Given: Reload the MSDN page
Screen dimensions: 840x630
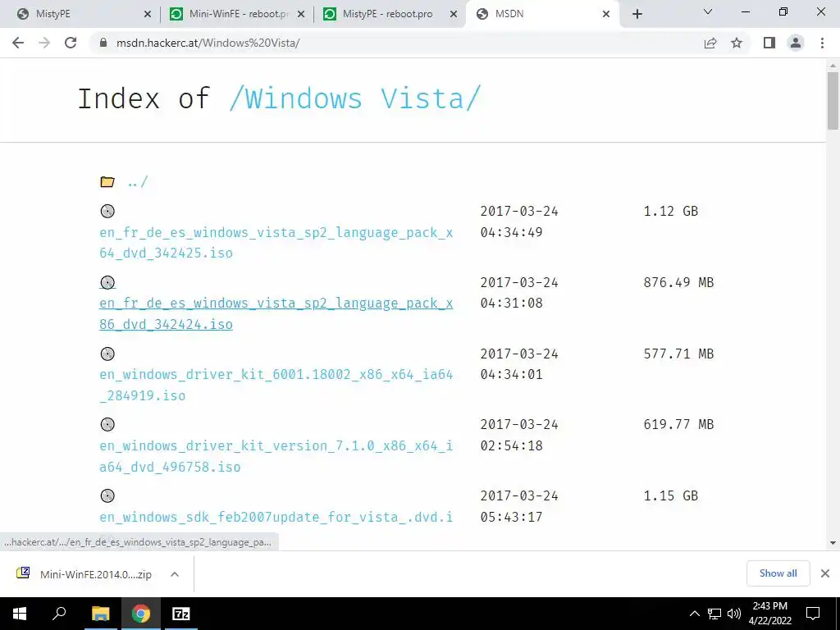Looking at the screenshot, I should [x=71, y=43].
